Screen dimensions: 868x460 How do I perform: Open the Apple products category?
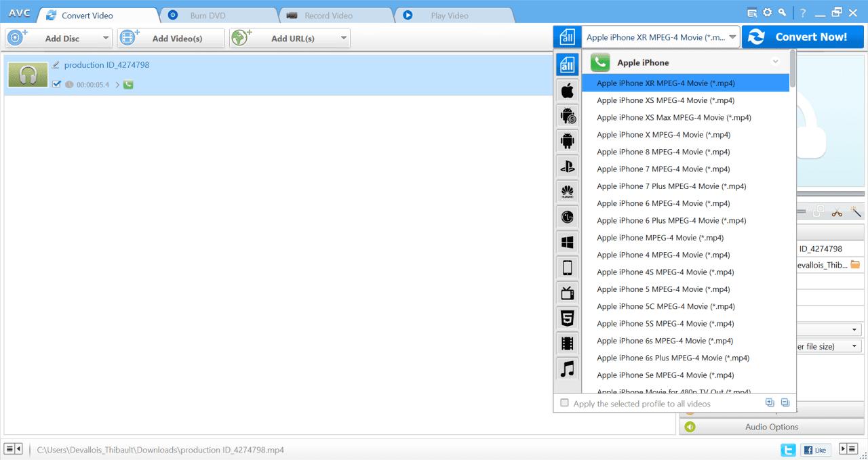coord(568,90)
